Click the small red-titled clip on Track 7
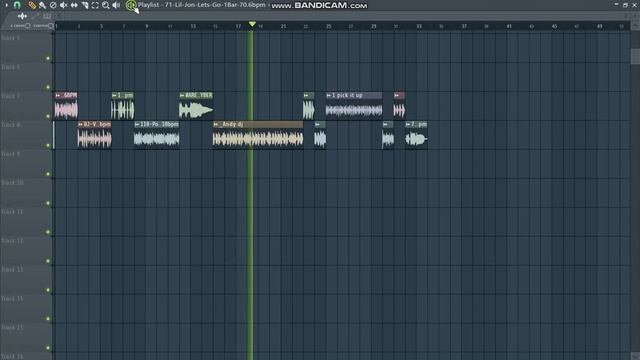Screen dimensions: 640x360 (x=399, y=106)
